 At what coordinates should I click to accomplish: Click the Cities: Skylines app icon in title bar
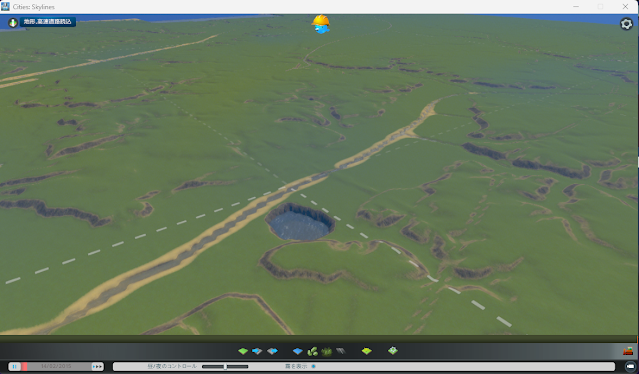5,7
